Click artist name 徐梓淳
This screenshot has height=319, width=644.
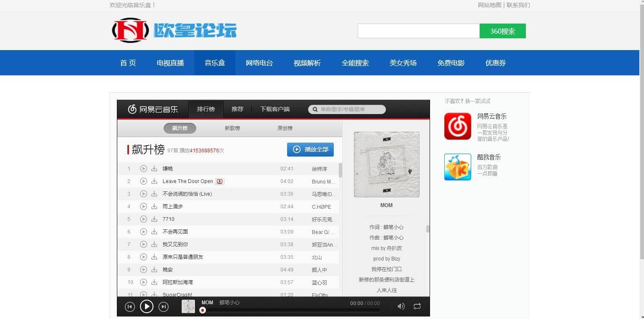(x=319, y=169)
